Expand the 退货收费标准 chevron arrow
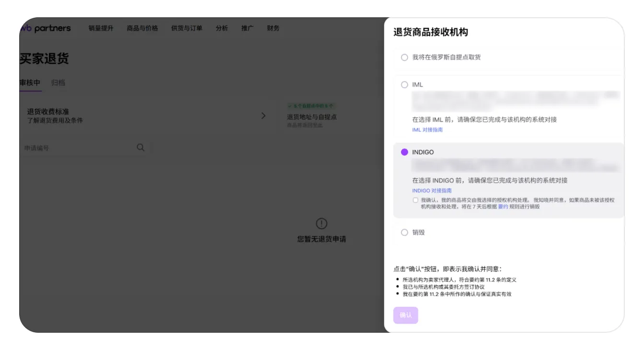This screenshot has width=644, height=350. coord(263,116)
